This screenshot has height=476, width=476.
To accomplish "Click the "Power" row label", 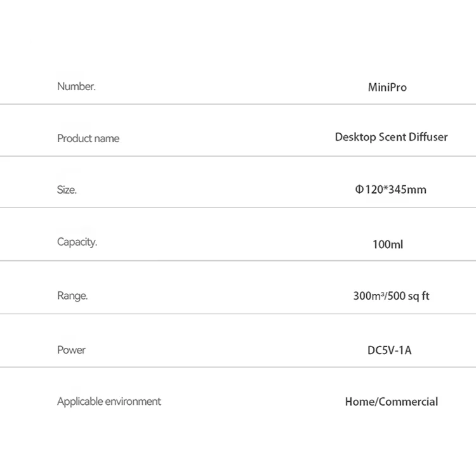I will click(x=71, y=350).
